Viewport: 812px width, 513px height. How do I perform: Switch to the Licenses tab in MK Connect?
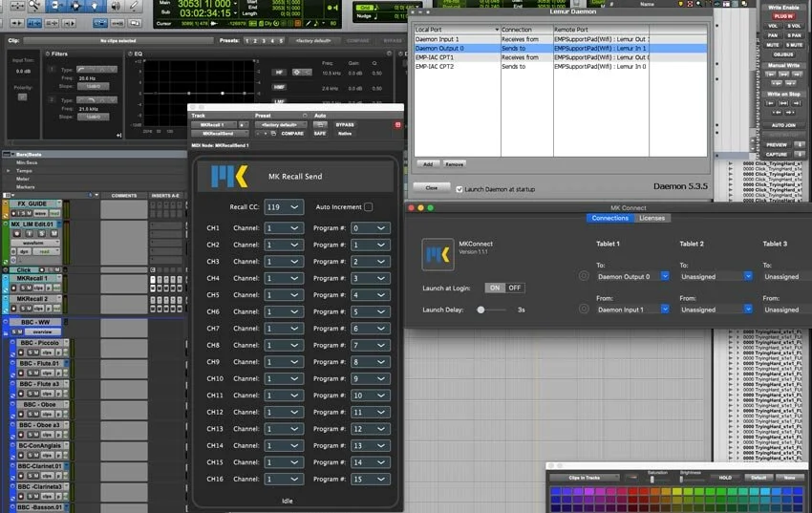pos(652,218)
